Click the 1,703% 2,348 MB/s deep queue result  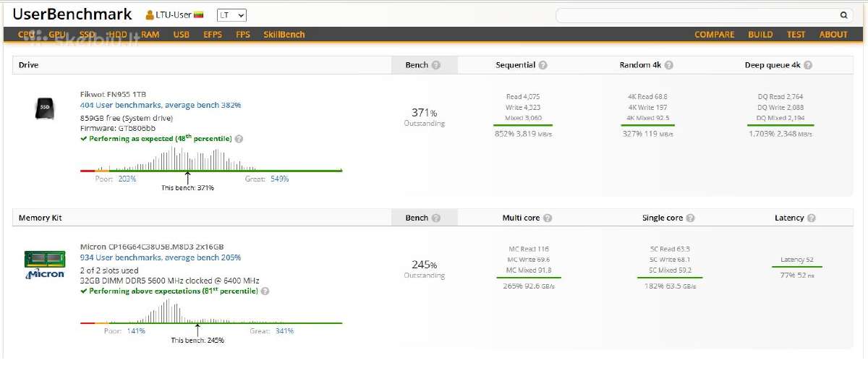coord(780,134)
